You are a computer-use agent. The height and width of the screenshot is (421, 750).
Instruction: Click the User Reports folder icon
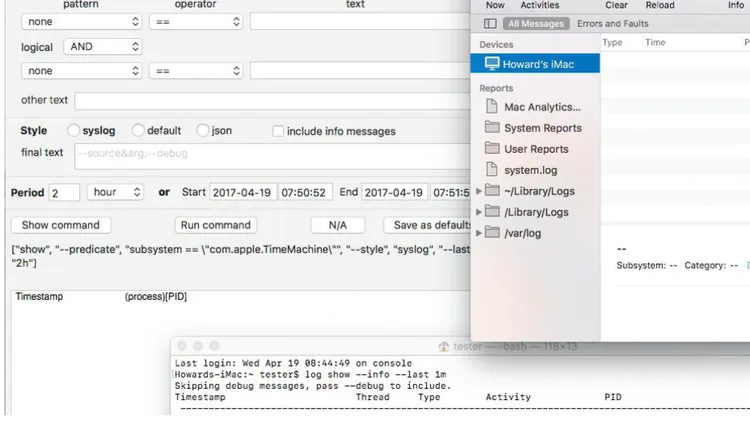pos(492,148)
